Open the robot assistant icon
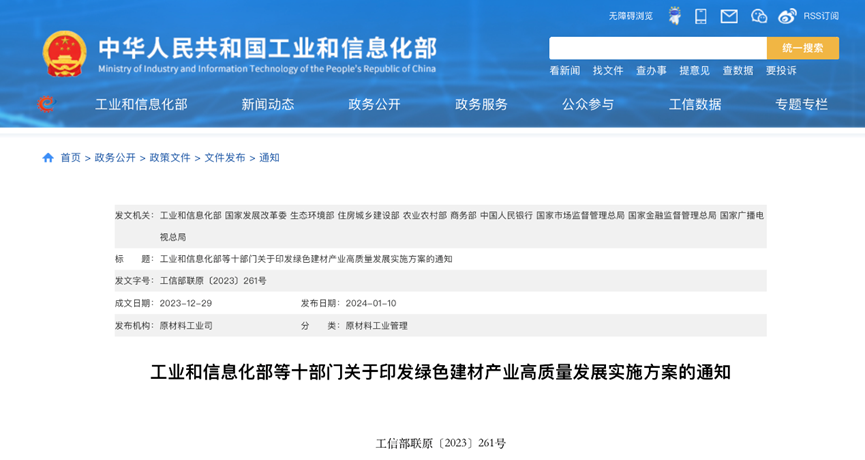 [674, 16]
